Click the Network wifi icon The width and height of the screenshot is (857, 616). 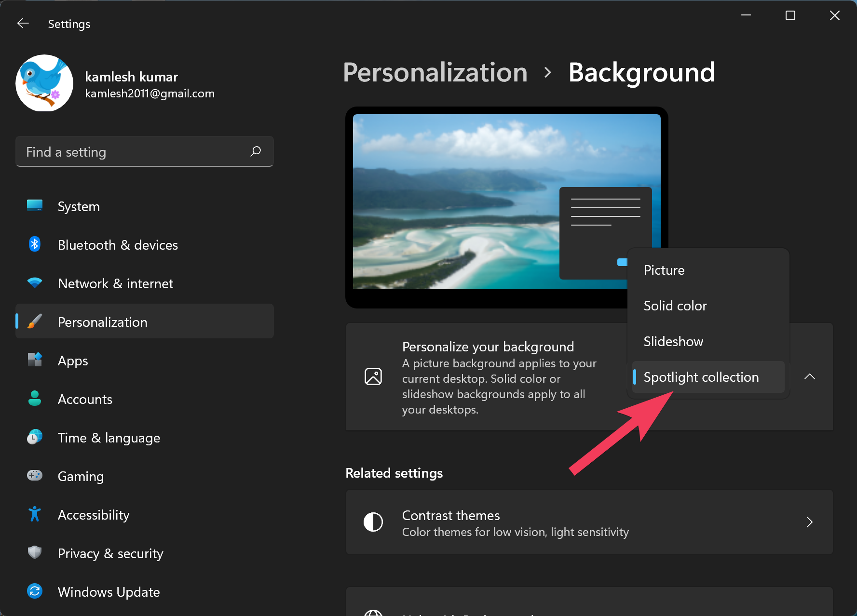35,283
